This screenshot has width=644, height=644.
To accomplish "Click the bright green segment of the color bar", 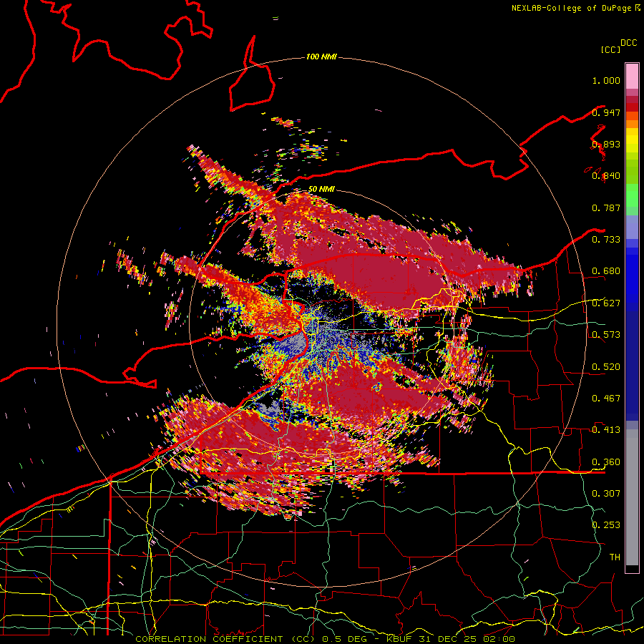I will 632,195.
